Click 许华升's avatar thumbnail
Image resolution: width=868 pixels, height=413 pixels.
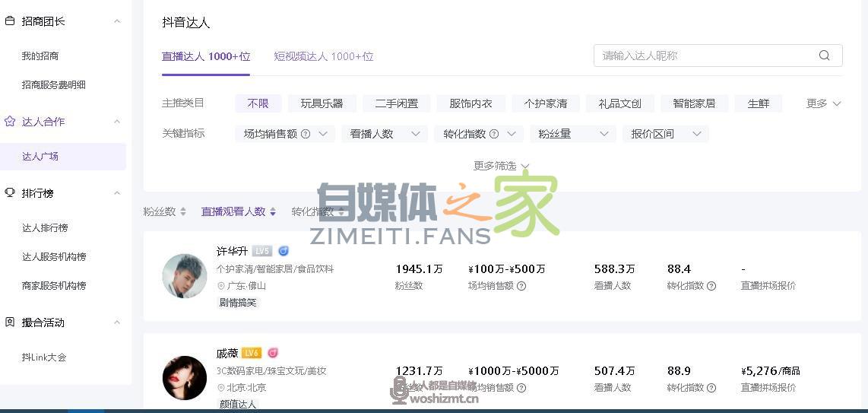coord(185,275)
